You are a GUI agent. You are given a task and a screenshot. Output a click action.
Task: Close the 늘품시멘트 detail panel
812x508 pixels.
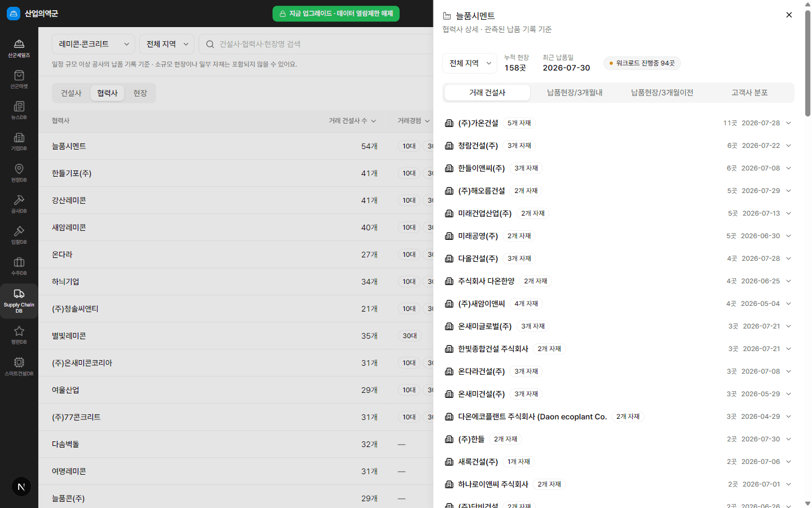click(789, 15)
